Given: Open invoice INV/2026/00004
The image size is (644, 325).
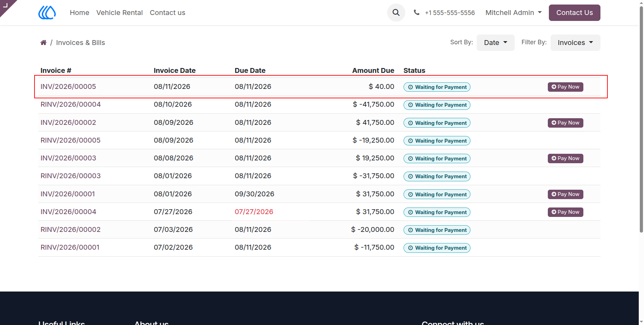Looking at the screenshot, I should coord(68,212).
